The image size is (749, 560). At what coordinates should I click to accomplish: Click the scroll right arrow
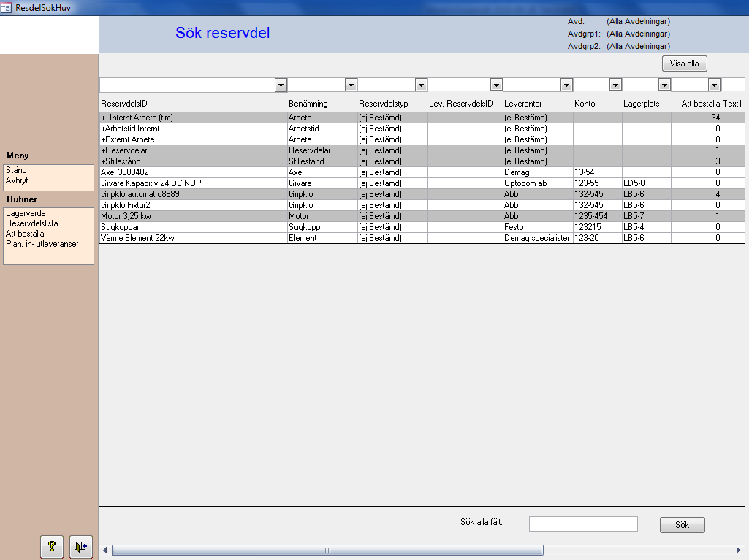click(x=738, y=551)
